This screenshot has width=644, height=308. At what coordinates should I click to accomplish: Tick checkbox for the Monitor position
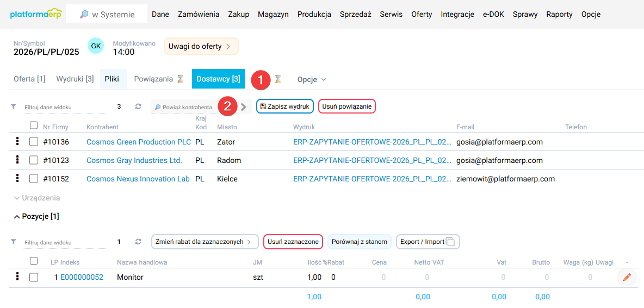pyautogui.click(x=34, y=278)
